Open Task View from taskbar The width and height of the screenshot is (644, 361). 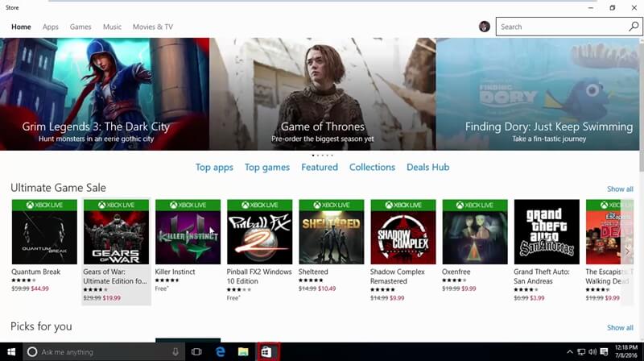click(x=196, y=352)
